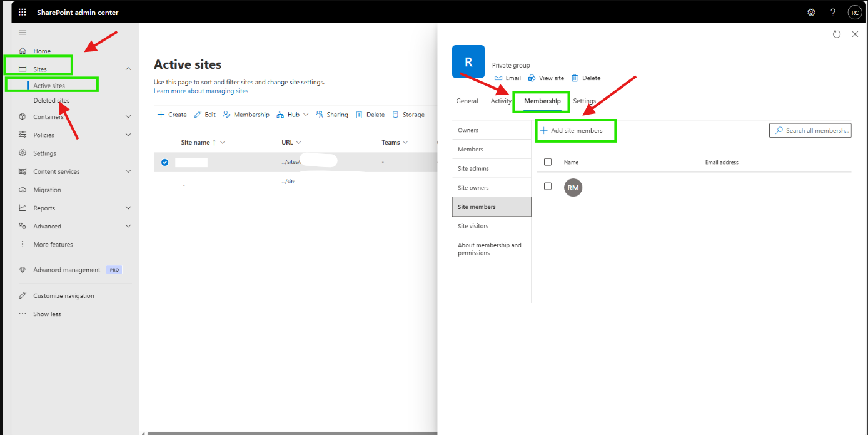This screenshot has width=868, height=435.
Task: Switch to the General tab
Action: coord(467,101)
